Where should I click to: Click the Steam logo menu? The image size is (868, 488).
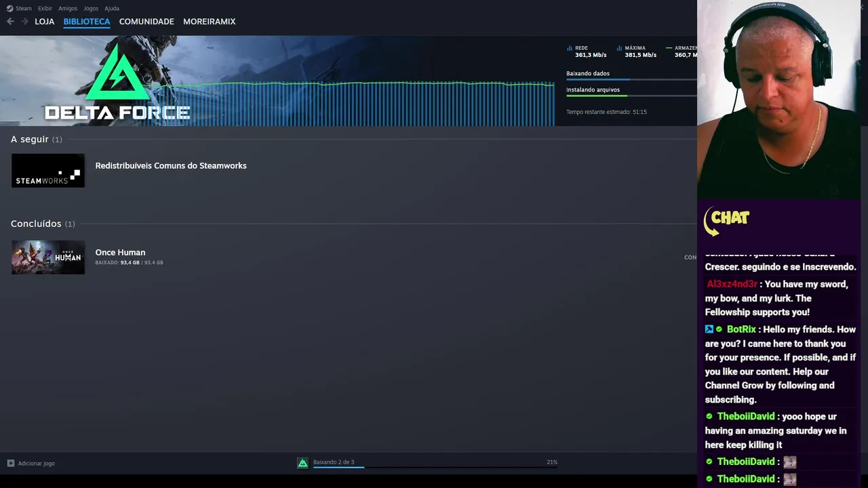click(x=19, y=8)
